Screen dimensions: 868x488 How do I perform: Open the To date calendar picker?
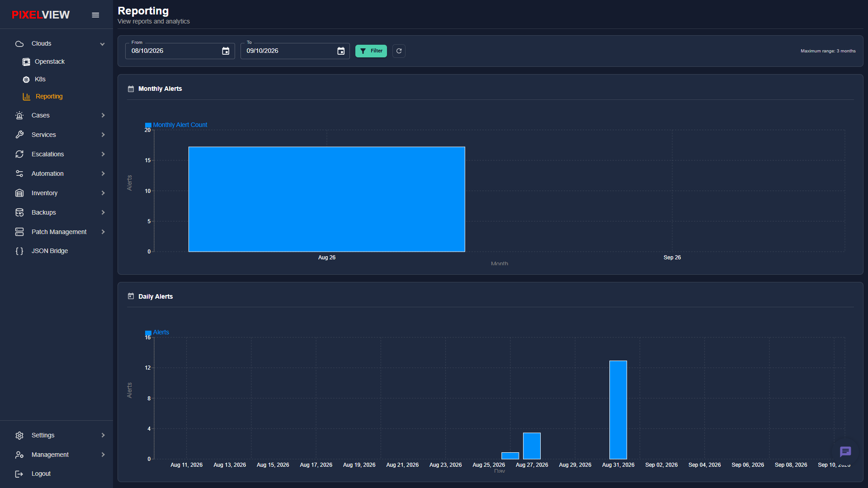[x=341, y=51]
